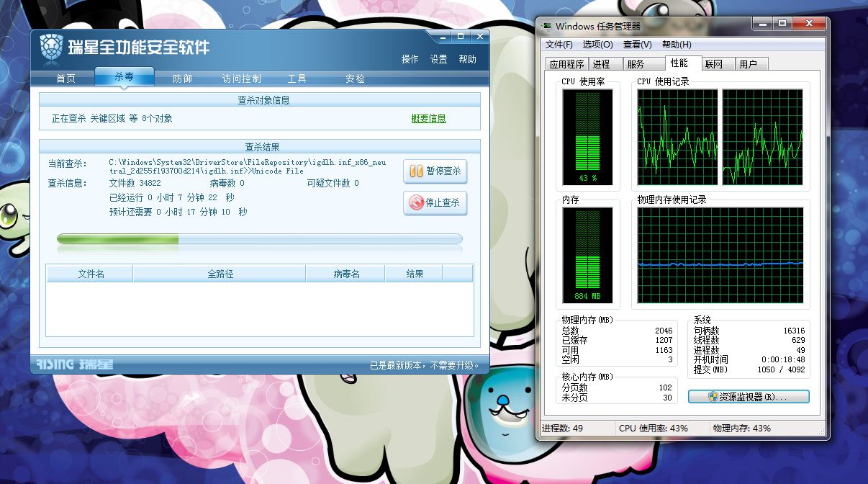
Task: Minimize the Task Manager window
Action: click(764, 24)
